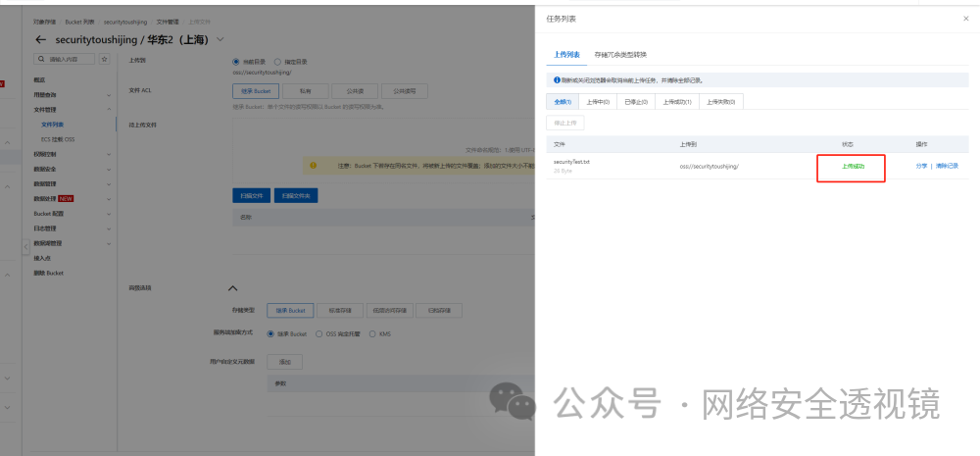Open region dropdown next to 华东2（上海）
The height and width of the screenshot is (456, 980).
pyautogui.click(x=220, y=39)
